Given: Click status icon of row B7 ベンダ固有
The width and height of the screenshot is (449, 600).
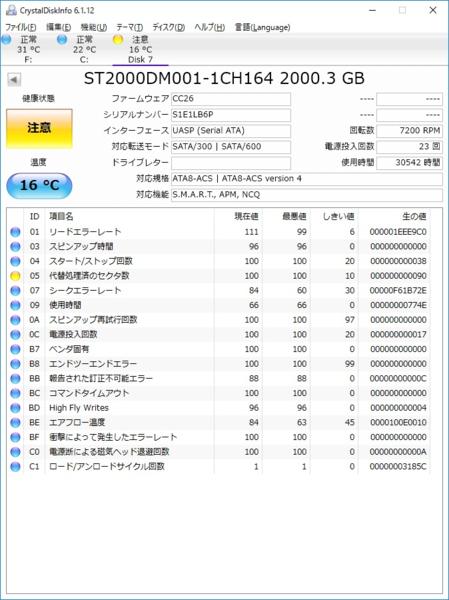Looking at the screenshot, I should 15,349.
